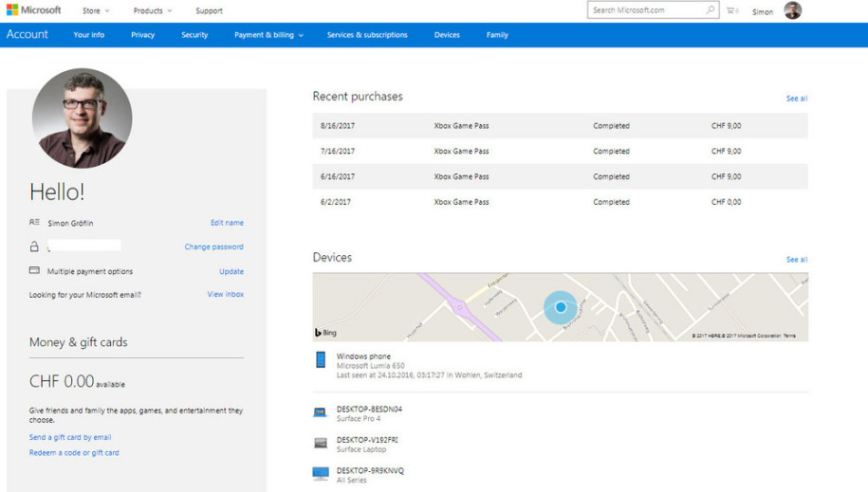868x492 pixels.
Task: Click the Terms link on the map
Action: click(789, 336)
